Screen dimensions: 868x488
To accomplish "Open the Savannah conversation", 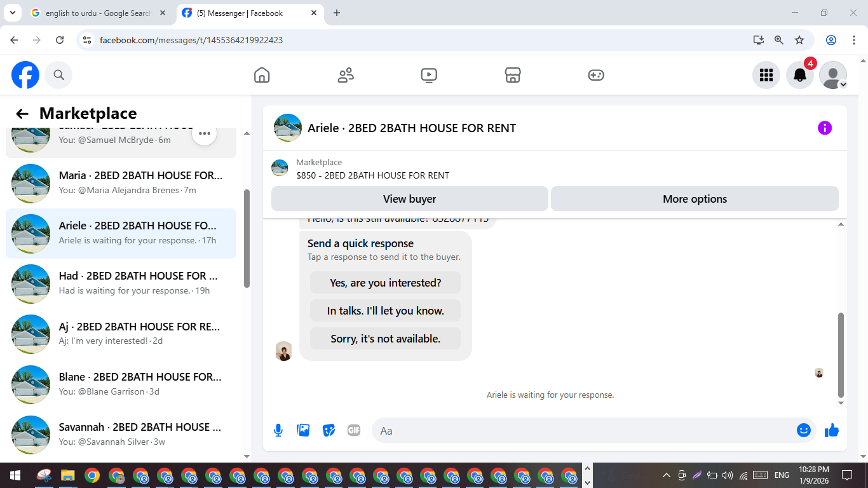I will point(121,434).
